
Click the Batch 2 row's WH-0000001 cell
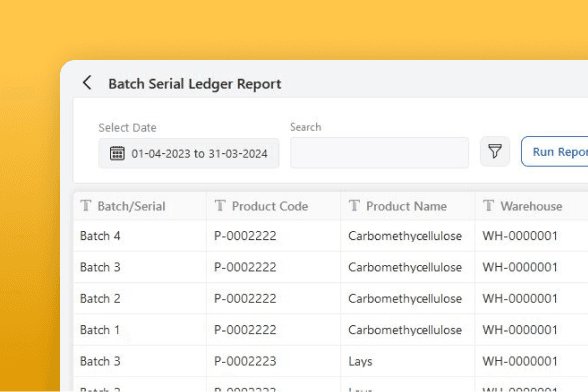[520, 299]
